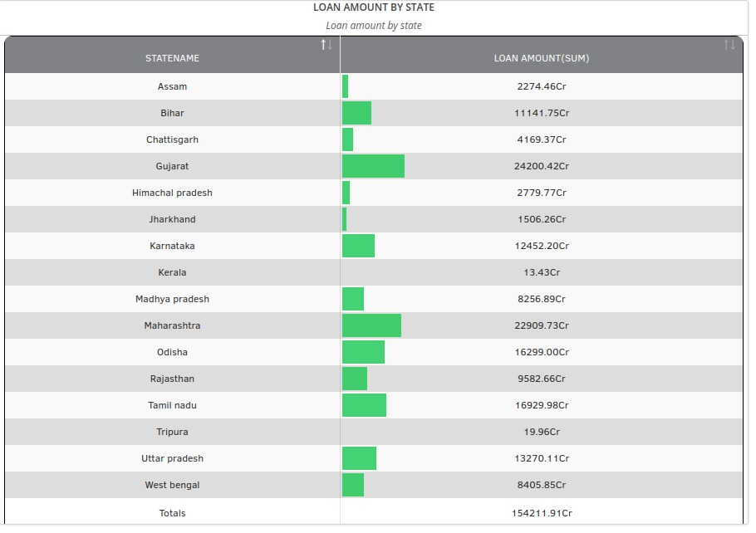The image size is (756, 533).
Task: Select the green bar for Karnataka
Action: (x=359, y=246)
